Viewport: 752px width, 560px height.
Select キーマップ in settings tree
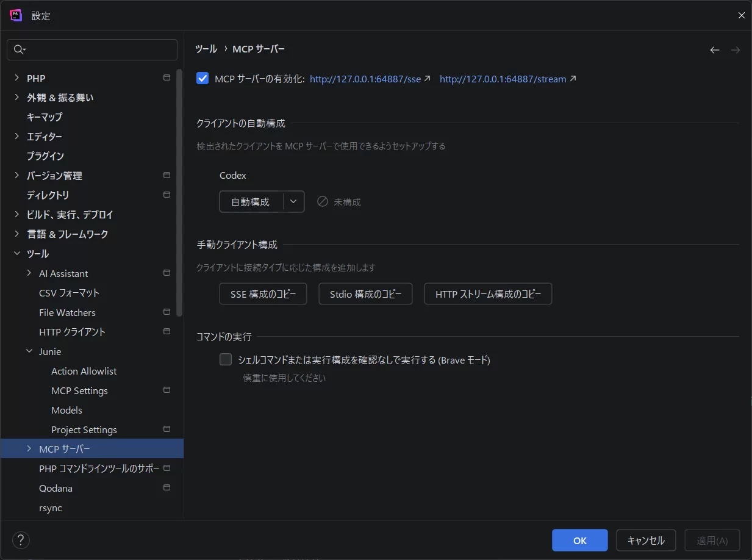pyautogui.click(x=45, y=117)
